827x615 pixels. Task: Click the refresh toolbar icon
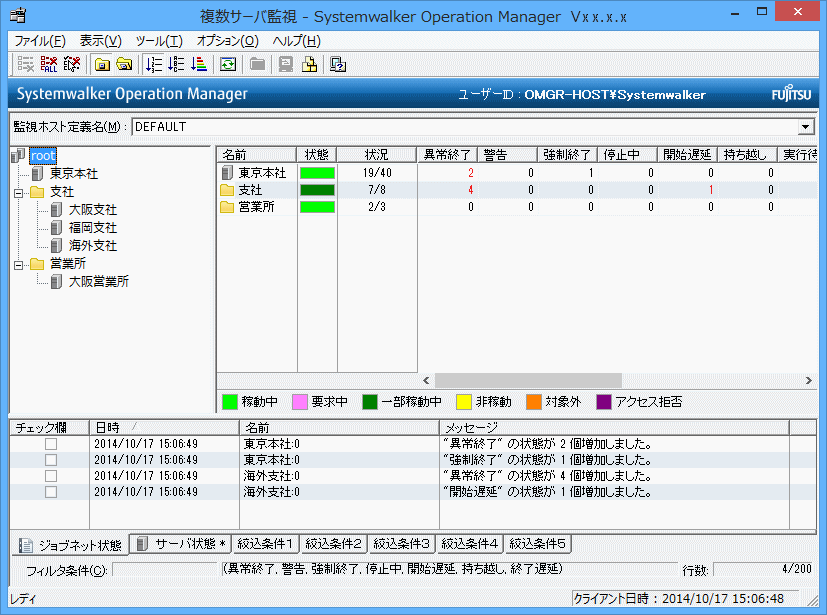pos(227,65)
